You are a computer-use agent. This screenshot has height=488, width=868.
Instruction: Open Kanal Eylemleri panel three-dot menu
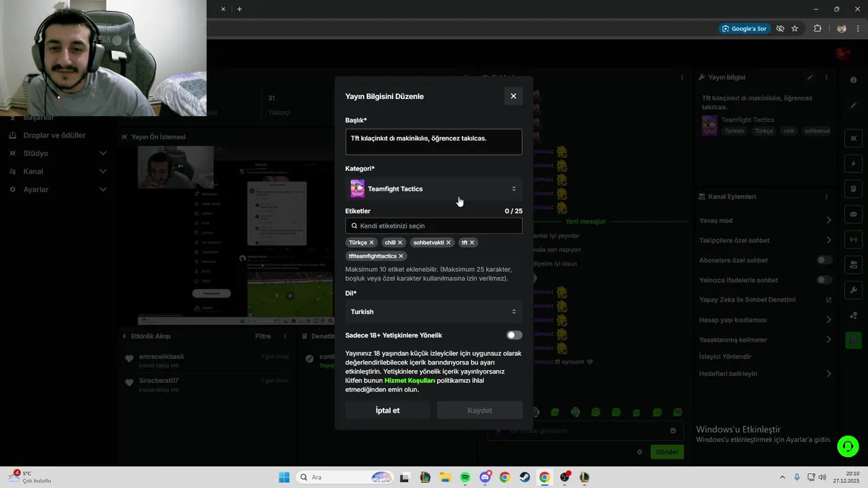coord(827,197)
